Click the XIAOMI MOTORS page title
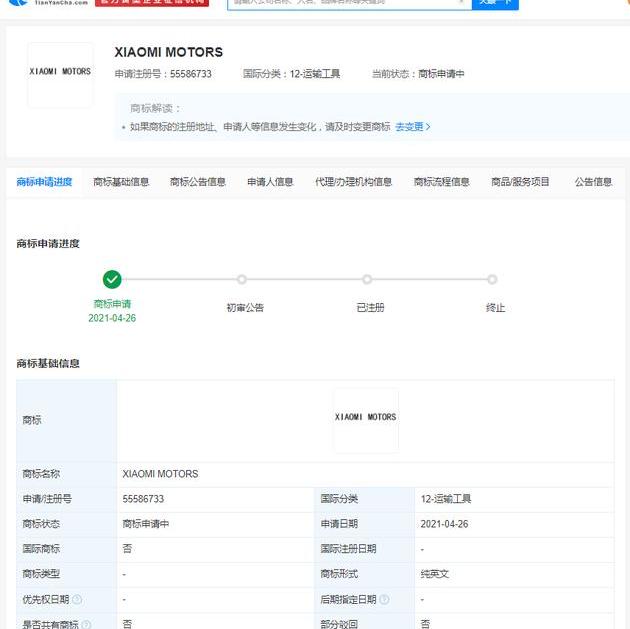The height and width of the screenshot is (629, 630). (168, 52)
